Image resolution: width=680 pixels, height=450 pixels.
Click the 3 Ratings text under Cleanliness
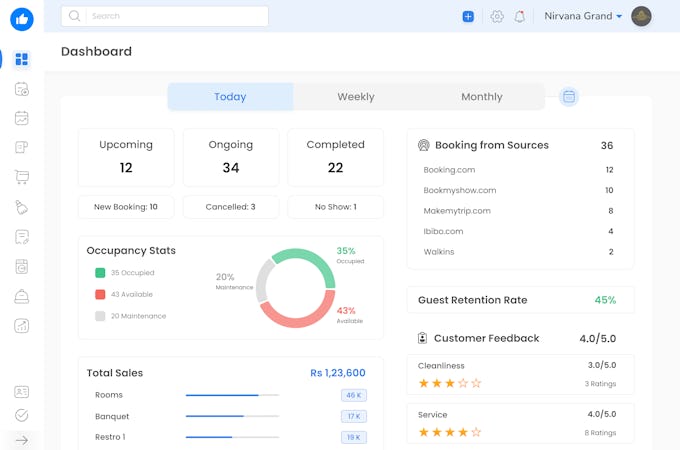[600, 384]
